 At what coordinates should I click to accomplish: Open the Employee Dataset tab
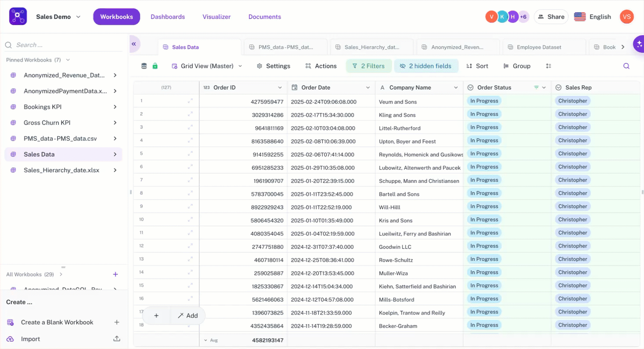click(x=539, y=47)
